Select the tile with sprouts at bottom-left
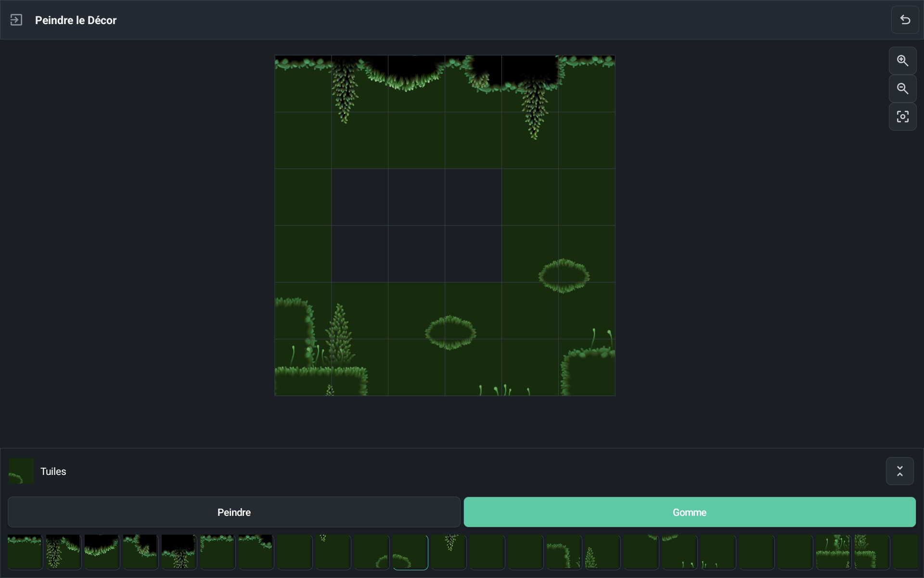924x578 pixels. click(718, 552)
